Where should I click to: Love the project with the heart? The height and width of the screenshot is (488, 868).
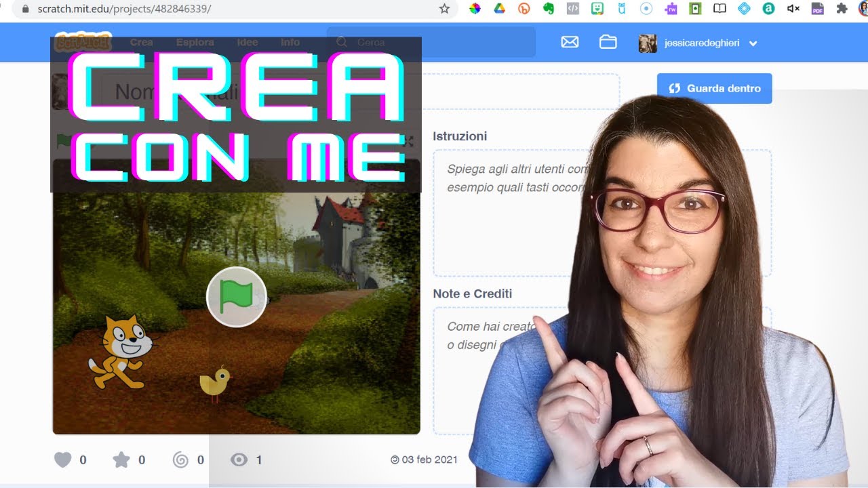coord(62,460)
